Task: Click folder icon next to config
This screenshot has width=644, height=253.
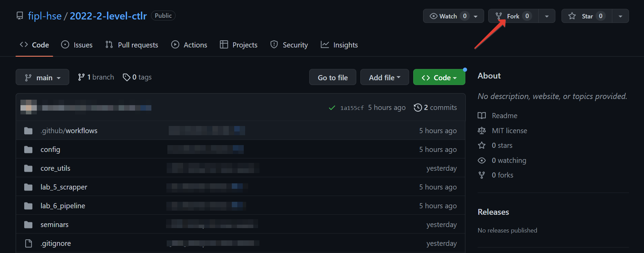Action: point(28,150)
